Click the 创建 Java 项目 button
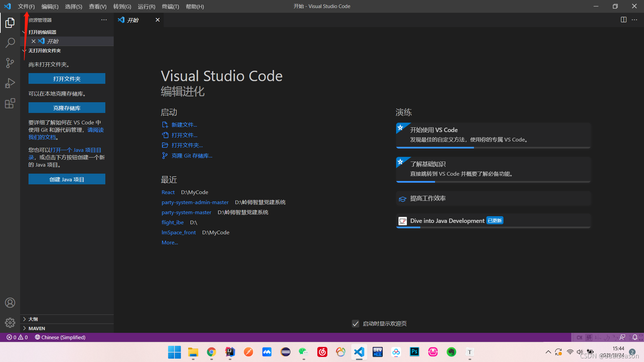644x362 pixels. pos(67,179)
